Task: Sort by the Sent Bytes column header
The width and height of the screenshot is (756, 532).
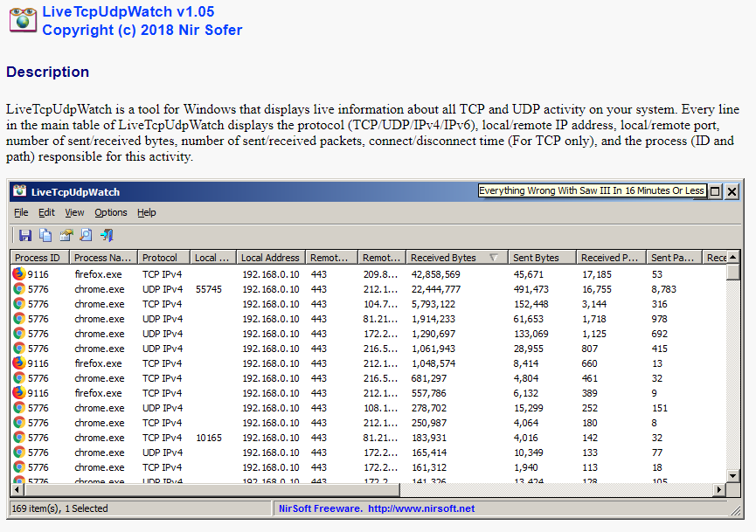Action: 542,258
